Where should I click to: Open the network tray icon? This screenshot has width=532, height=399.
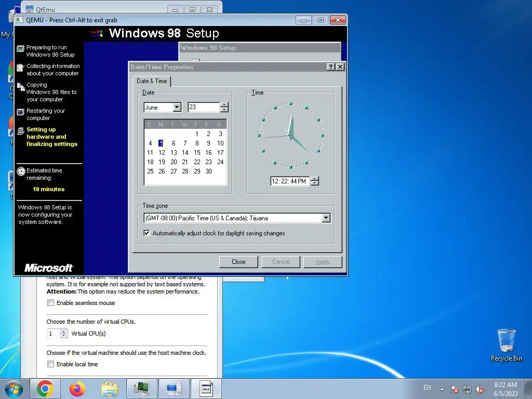(467, 389)
